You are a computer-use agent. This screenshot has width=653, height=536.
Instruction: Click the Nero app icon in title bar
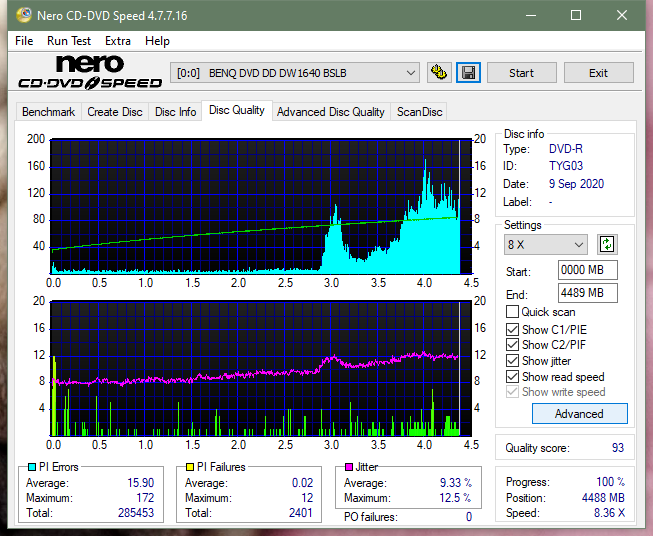coord(24,15)
